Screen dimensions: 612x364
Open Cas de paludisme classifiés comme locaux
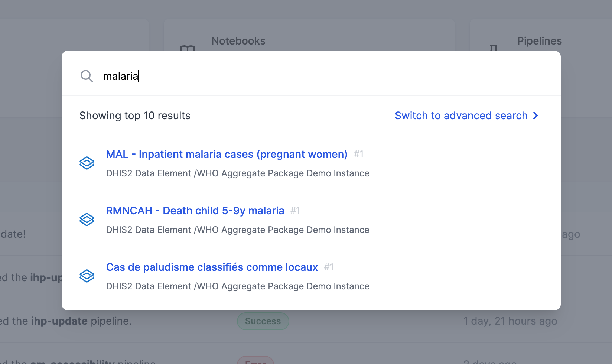(x=212, y=267)
